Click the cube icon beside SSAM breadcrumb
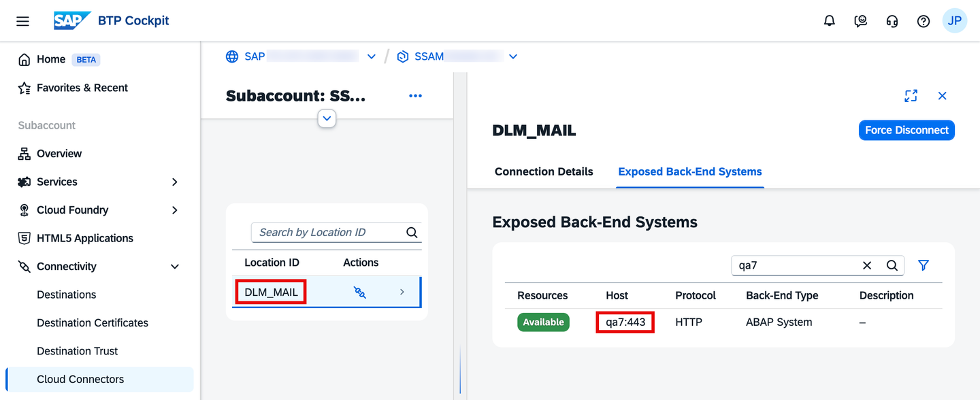 pos(403,56)
